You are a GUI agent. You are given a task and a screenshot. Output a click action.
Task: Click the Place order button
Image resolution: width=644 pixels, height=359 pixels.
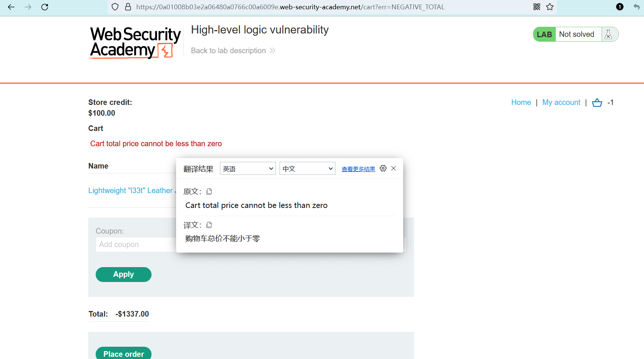coord(124,353)
